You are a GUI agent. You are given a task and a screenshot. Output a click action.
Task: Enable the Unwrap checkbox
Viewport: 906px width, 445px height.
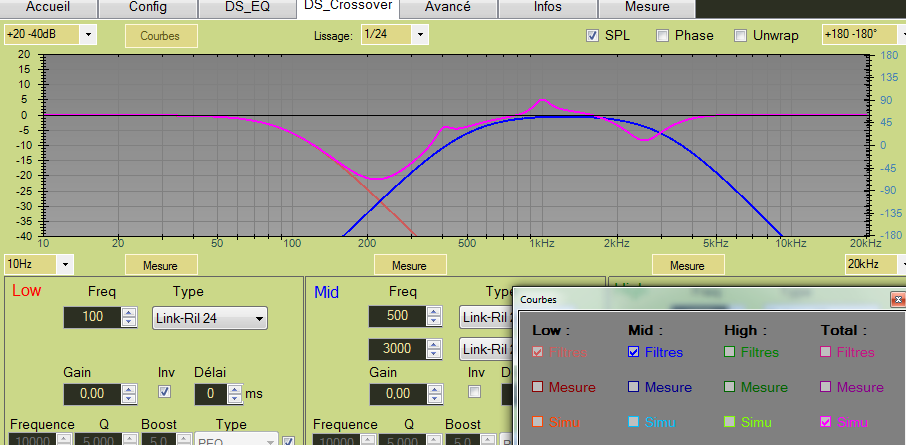(x=741, y=36)
